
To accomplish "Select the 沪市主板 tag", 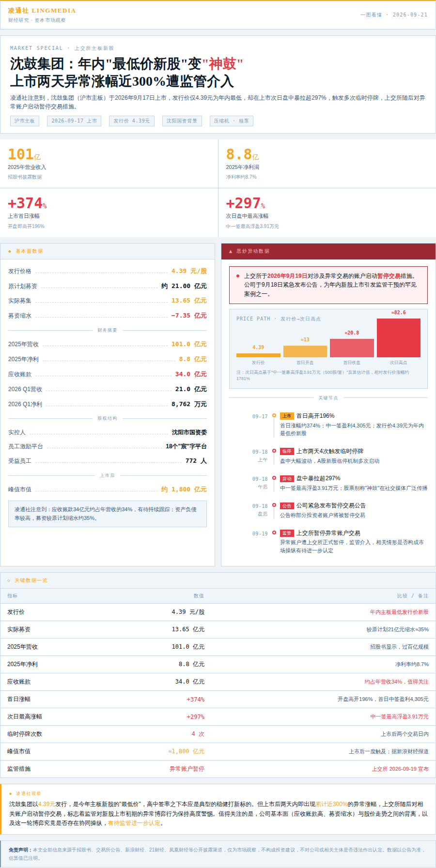I will pyautogui.click(x=24, y=121).
